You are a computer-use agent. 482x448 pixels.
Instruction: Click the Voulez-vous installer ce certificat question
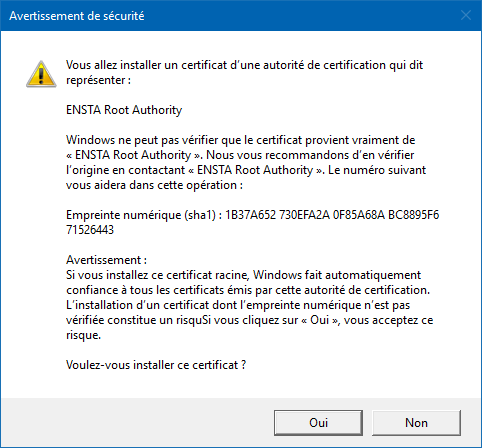(x=156, y=365)
